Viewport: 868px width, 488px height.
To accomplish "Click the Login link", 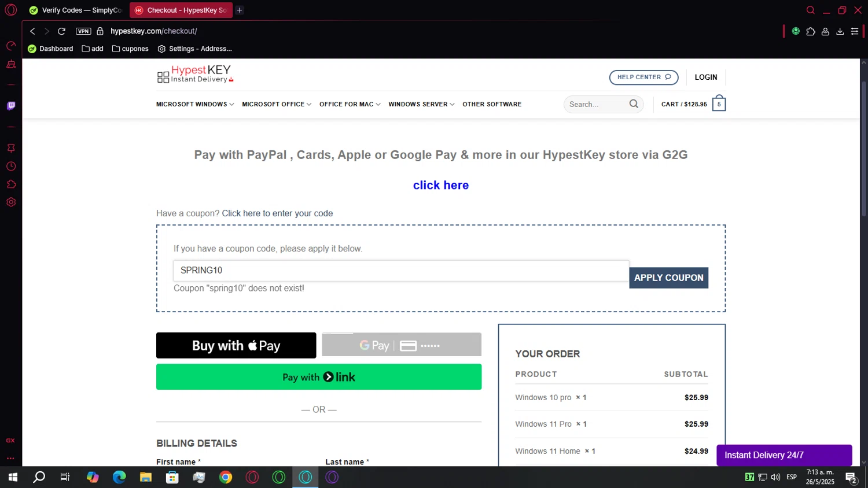I will [706, 77].
